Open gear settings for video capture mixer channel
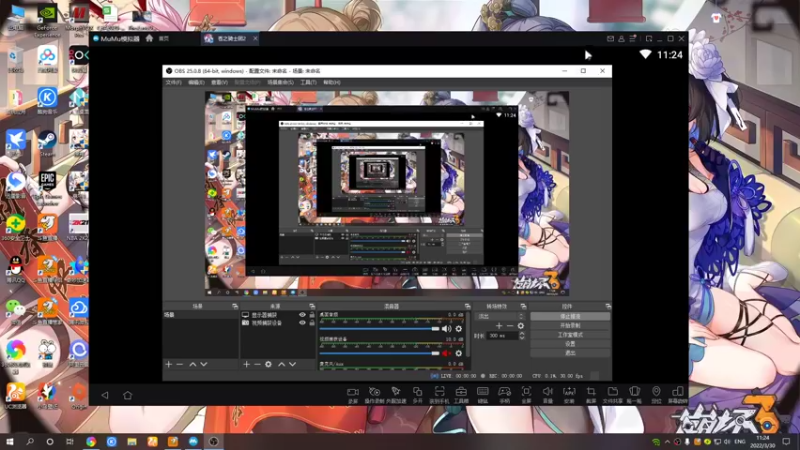This screenshot has width=800, height=450. 459,353
